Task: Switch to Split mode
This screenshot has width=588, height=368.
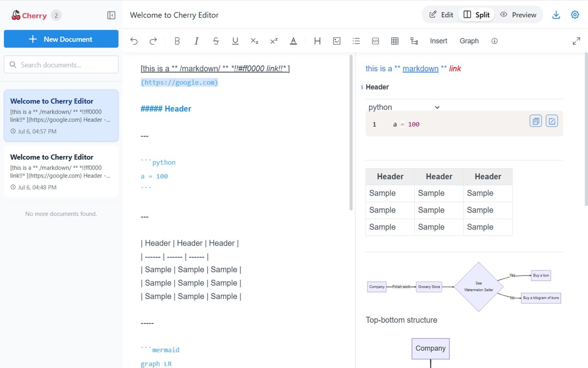Action: (476, 15)
